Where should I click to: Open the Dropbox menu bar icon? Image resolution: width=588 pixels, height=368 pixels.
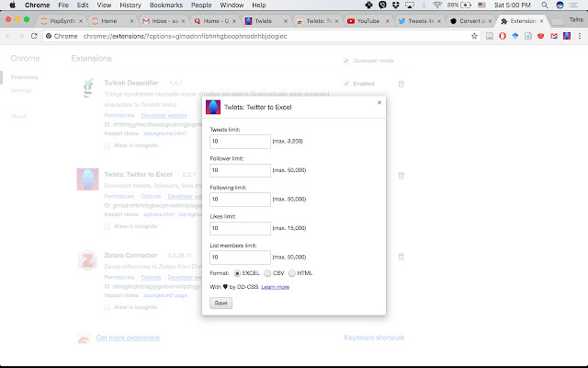point(396,5)
